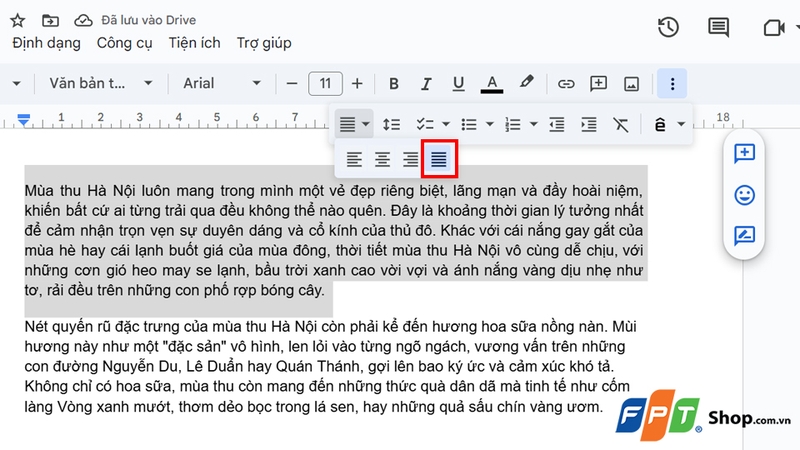
Task: Start video meeting camera icon
Action: [x=773, y=28]
